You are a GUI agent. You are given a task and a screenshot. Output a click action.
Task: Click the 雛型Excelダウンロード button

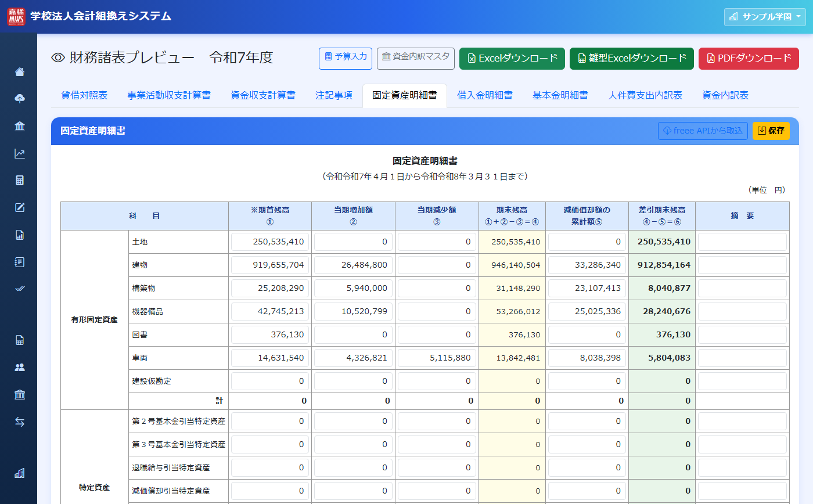click(632, 58)
